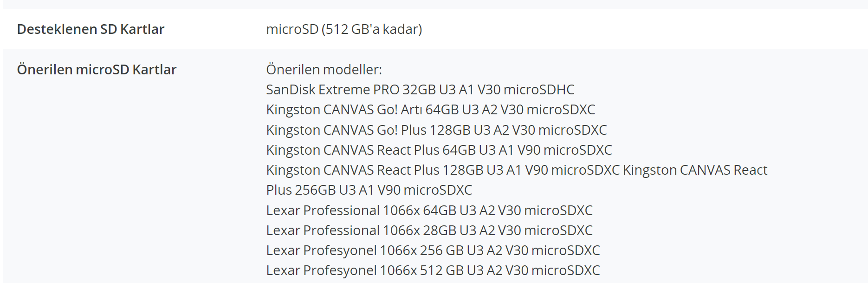Viewport: 868px width, 283px height.
Task: Click trailing "Kingston CANVAS React" text at line end
Action: coord(695,170)
